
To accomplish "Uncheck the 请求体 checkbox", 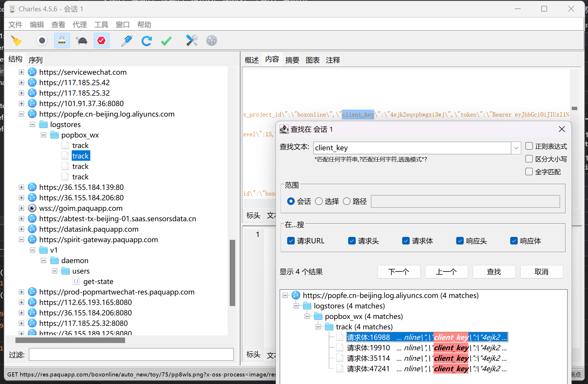I will (x=406, y=241).
